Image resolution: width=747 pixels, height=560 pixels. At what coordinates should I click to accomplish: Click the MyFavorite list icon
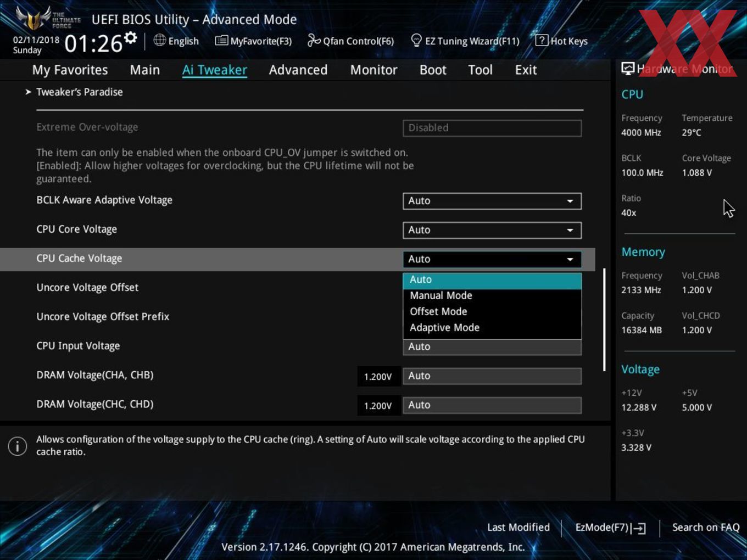click(221, 41)
